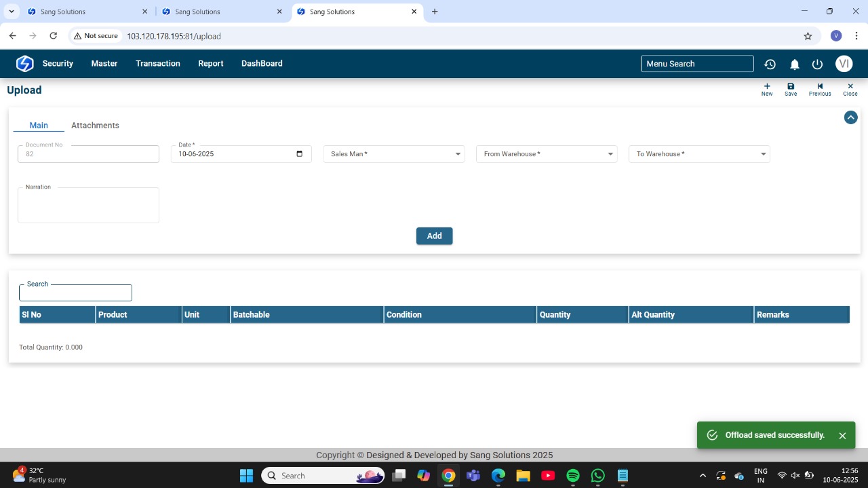Click the New document plus icon

[x=767, y=87]
